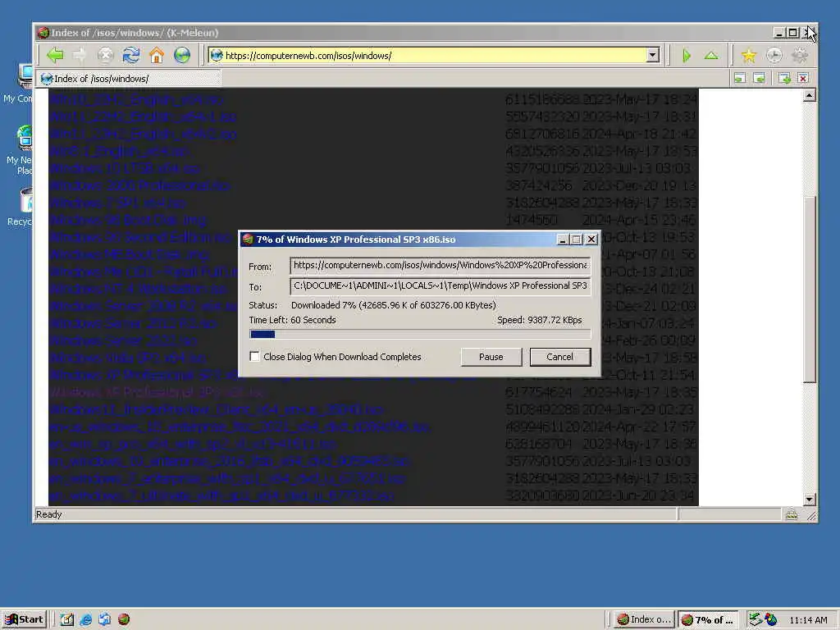The height and width of the screenshot is (630, 840).
Task: Open the visited Windows XP Professional SP3 link
Action: (157, 392)
